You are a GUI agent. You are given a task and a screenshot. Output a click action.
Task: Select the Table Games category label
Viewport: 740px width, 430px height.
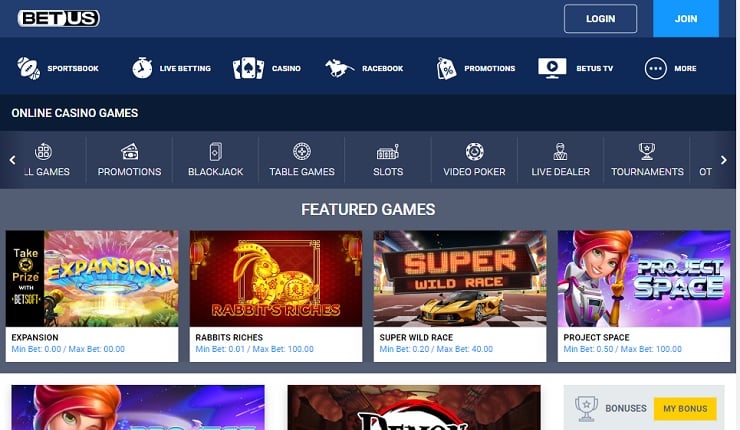[x=302, y=172]
